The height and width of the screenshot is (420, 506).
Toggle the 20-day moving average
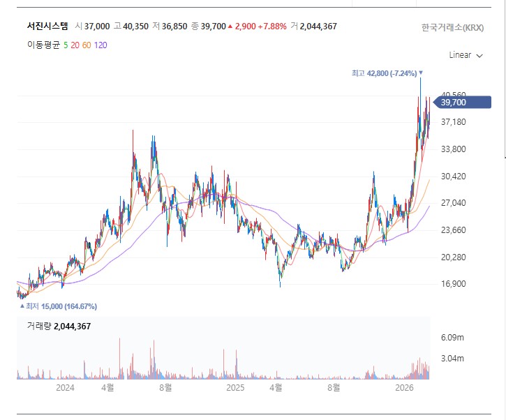[75, 45]
